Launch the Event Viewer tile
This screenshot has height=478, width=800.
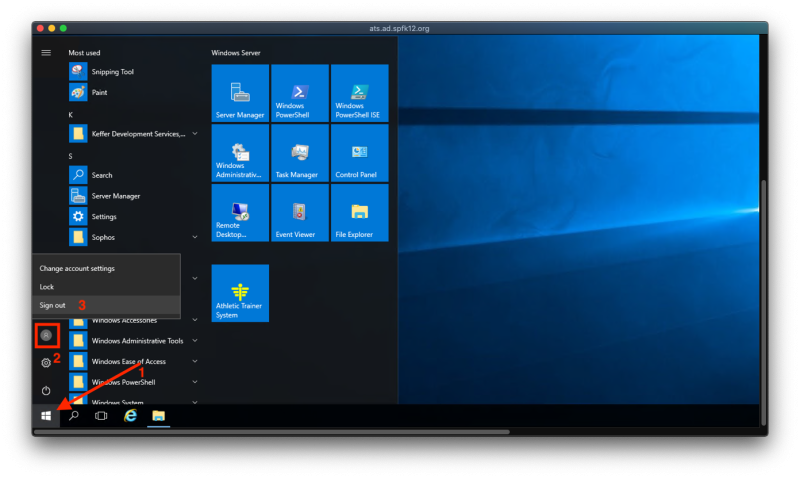(299, 212)
